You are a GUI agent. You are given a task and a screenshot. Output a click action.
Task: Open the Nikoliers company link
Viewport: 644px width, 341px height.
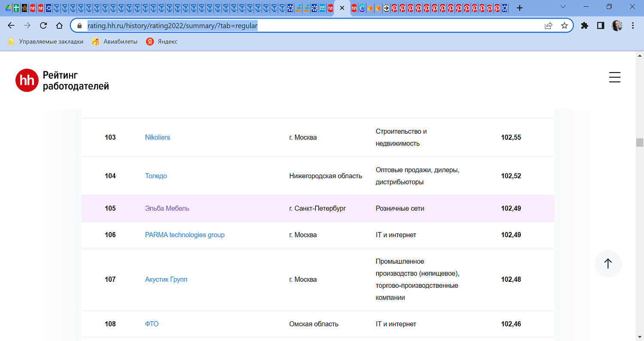click(x=158, y=137)
